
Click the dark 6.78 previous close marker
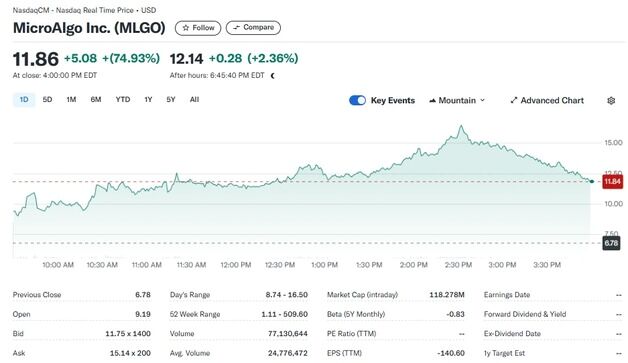(x=611, y=243)
